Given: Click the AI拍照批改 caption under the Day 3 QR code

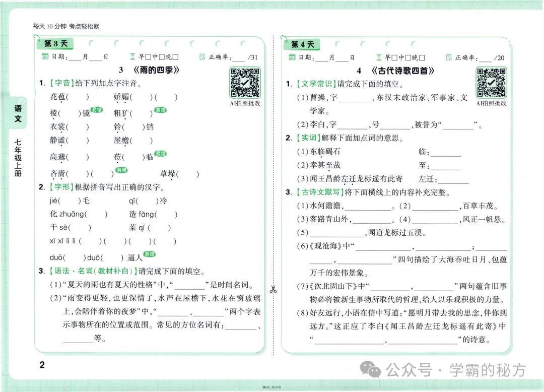Looking at the screenshot, I should pos(245,103).
